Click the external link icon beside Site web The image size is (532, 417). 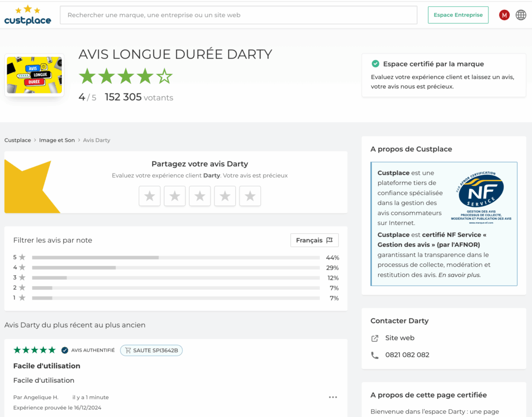pos(375,338)
